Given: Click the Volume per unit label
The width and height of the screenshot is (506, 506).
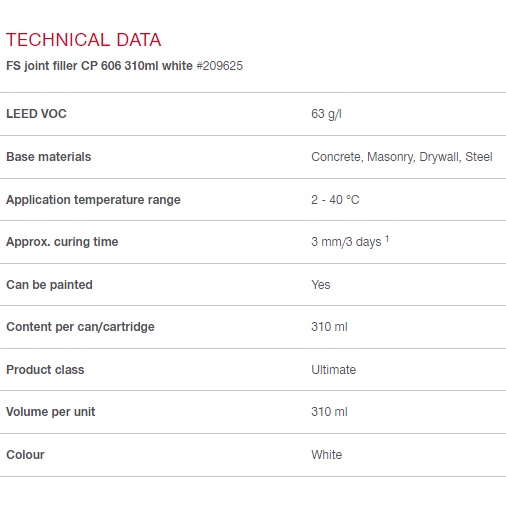Looking at the screenshot, I should (x=51, y=412).
